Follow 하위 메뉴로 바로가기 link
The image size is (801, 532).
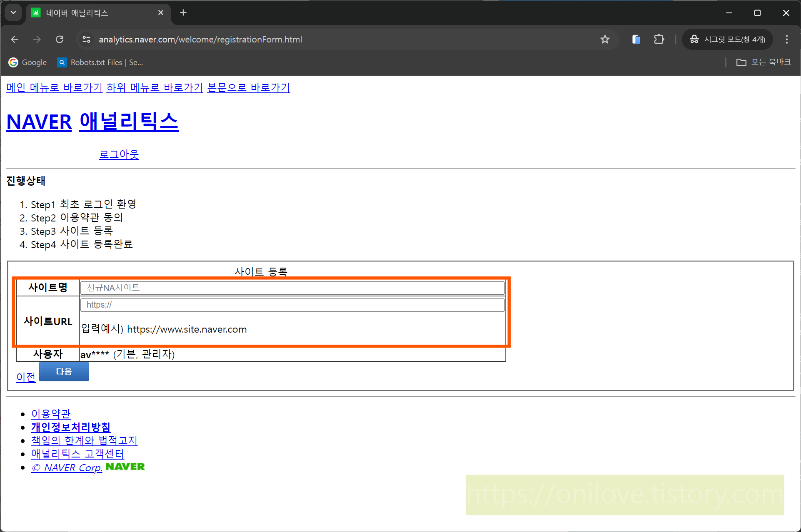155,87
